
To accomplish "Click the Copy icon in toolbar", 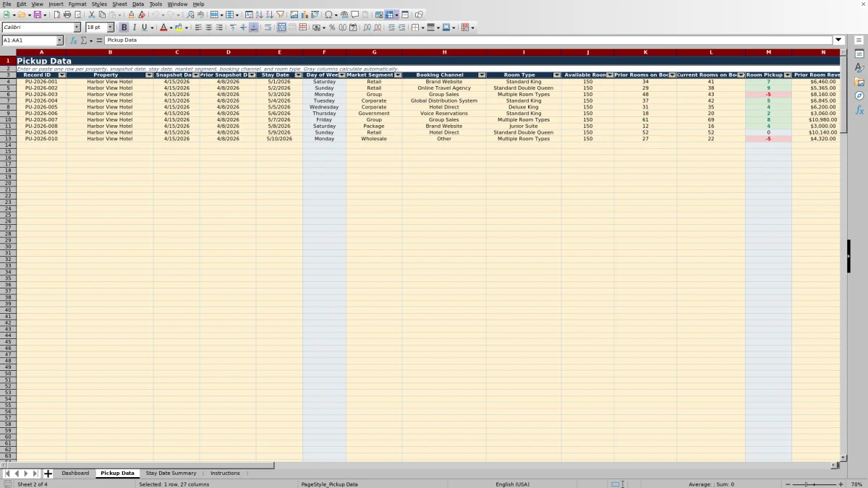I will coord(102,14).
